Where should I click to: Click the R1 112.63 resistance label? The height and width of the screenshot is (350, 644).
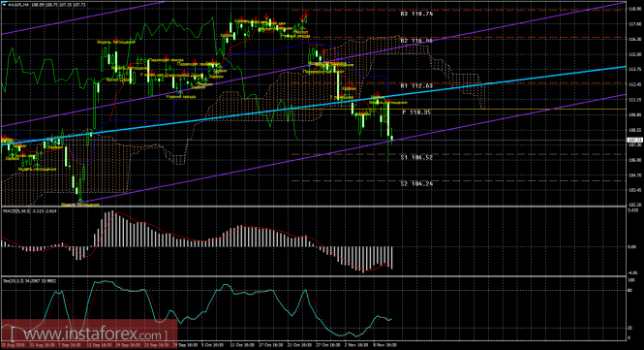pyautogui.click(x=416, y=86)
